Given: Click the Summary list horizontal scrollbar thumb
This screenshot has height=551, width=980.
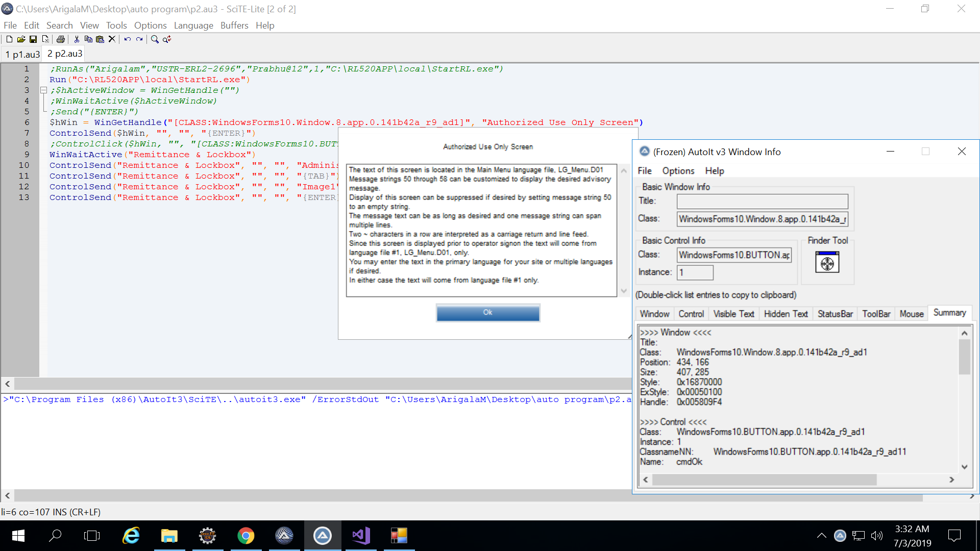Looking at the screenshot, I should point(764,480).
